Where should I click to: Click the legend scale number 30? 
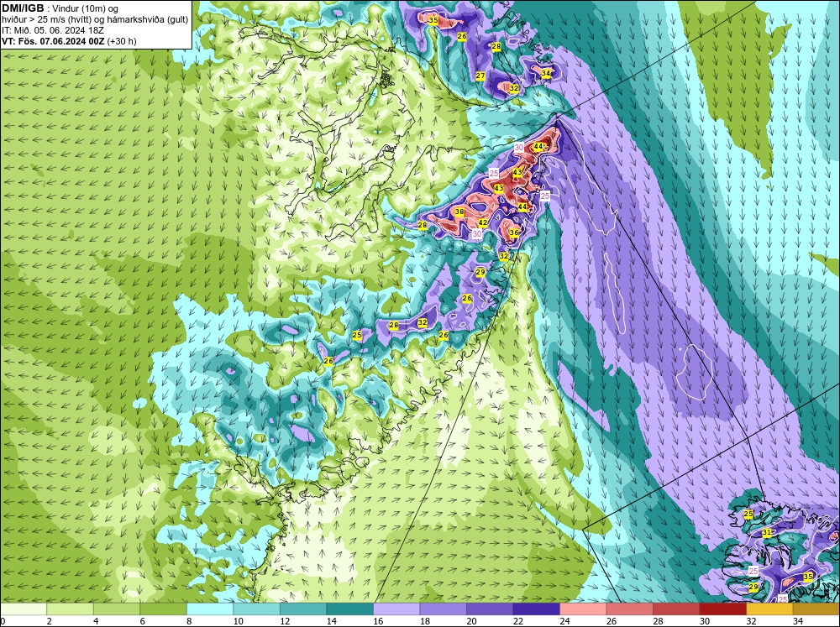coord(705,621)
